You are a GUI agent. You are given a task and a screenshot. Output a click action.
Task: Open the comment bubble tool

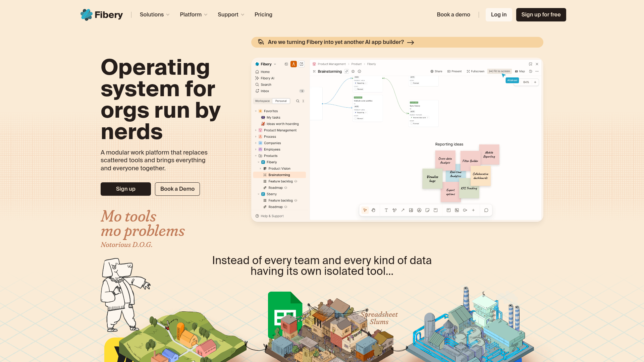(x=486, y=210)
